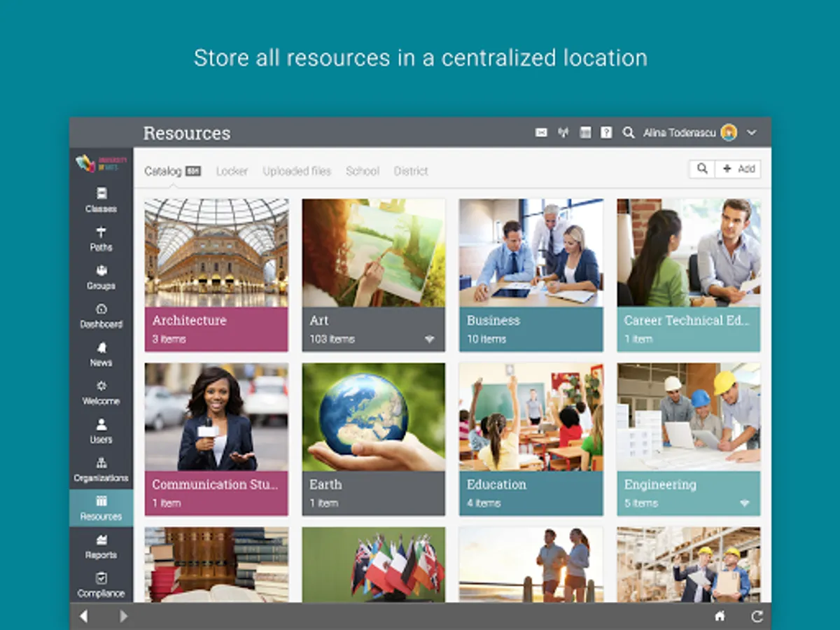The height and width of the screenshot is (630, 840).
Task: Click the forward arrow in bottom bar
Action: pyautogui.click(x=124, y=616)
